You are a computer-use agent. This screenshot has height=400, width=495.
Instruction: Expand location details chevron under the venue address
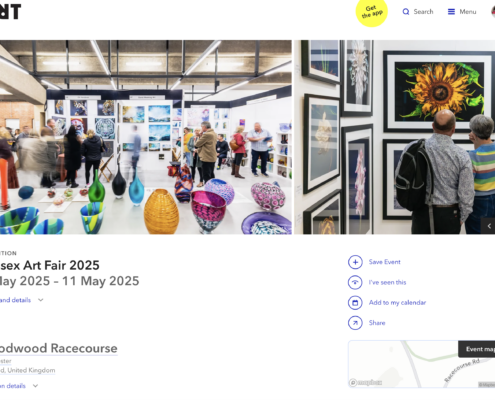[x=35, y=386]
